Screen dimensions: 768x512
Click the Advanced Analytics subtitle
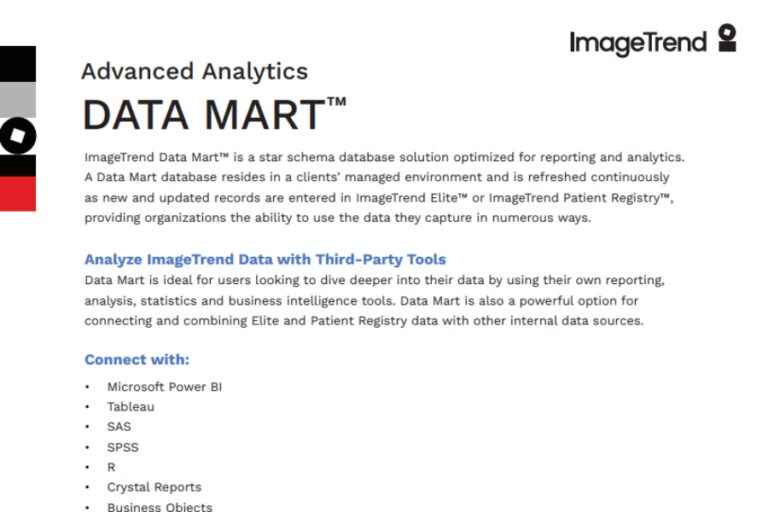coord(194,71)
